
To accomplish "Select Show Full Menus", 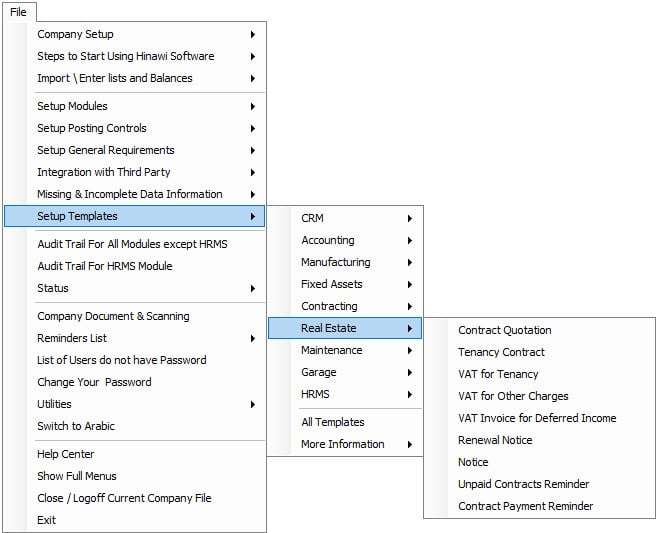I will 77,476.
